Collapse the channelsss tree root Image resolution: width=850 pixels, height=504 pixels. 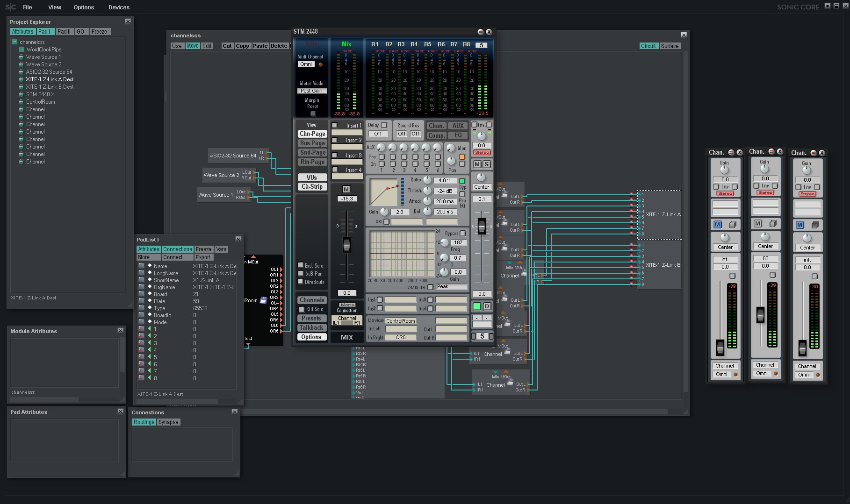[15, 42]
